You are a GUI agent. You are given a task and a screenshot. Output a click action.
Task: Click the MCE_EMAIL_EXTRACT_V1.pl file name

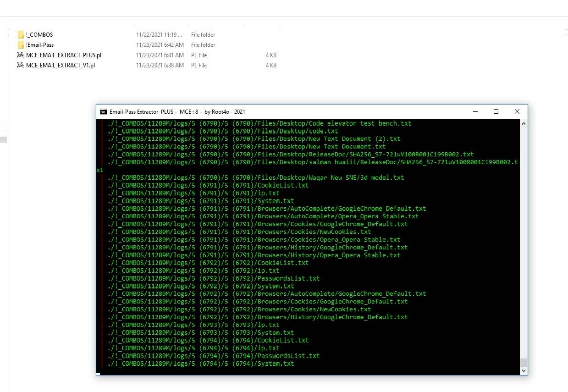(61, 65)
